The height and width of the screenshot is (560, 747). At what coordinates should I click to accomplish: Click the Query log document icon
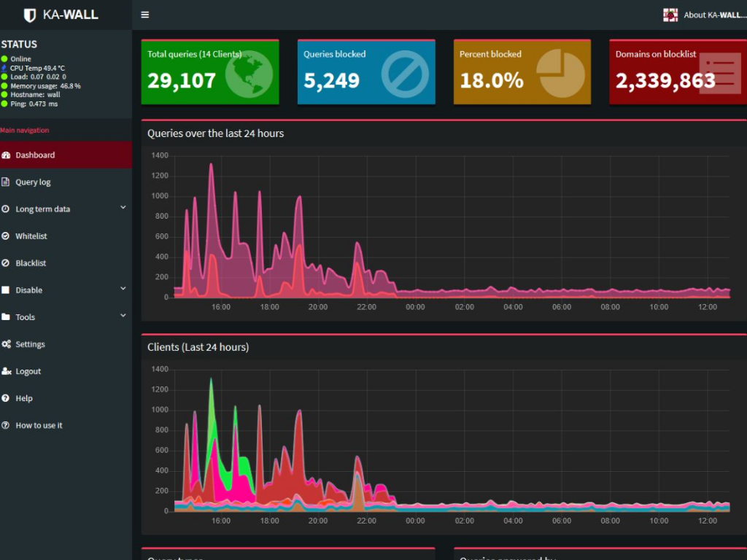pyautogui.click(x=5, y=182)
